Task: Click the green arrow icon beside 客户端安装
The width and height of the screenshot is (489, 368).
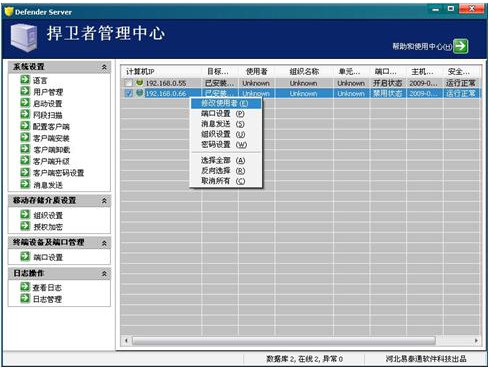Action: [x=25, y=137]
